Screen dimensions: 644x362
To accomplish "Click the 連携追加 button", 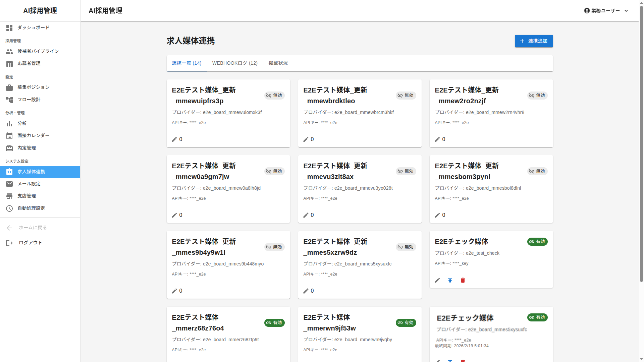I will pyautogui.click(x=534, y=41).
